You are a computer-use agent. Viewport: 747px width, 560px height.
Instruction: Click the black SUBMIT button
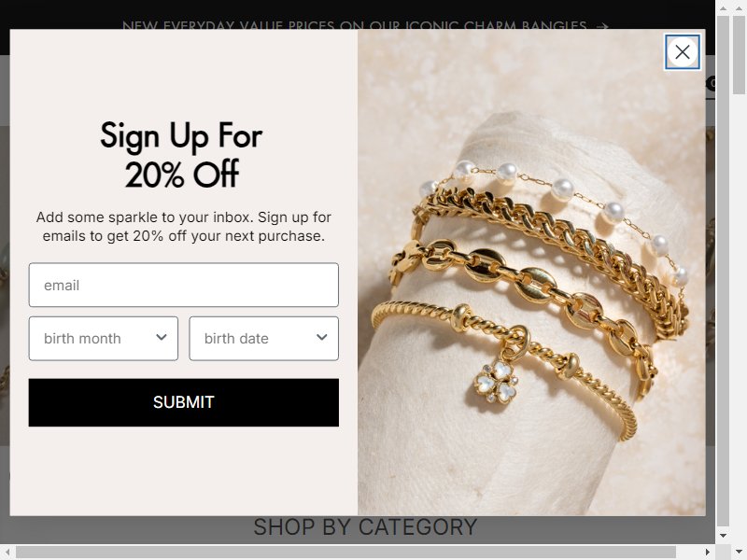[183, 402]
